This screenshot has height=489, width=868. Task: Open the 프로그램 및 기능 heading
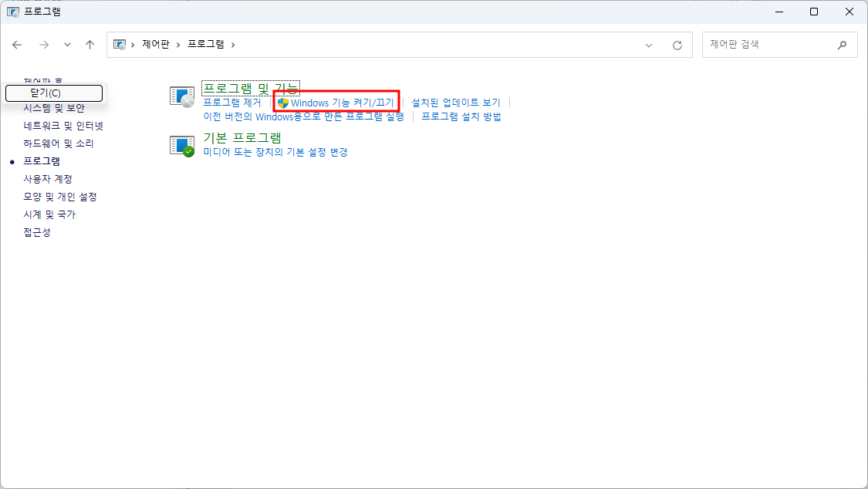tap(251, 88)
